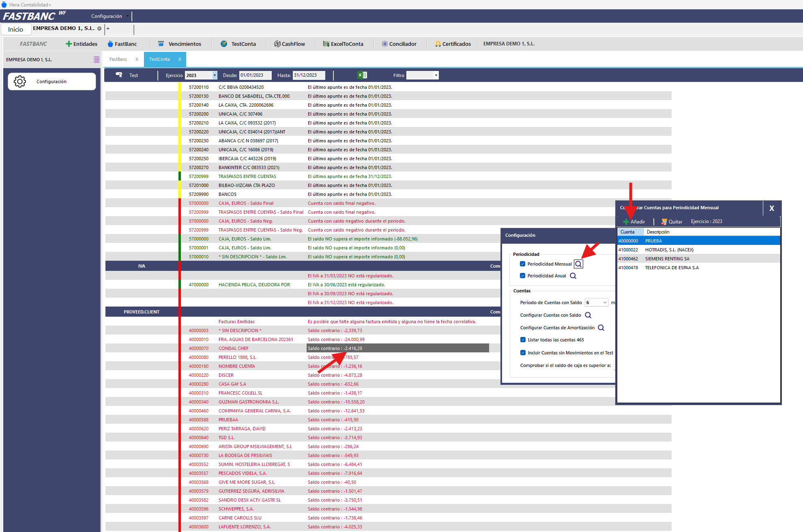The height and width of the screenshot is (532, 803).
Task: Toggle Listar todas las cuentas checkbox
Action: coord(523,340)
